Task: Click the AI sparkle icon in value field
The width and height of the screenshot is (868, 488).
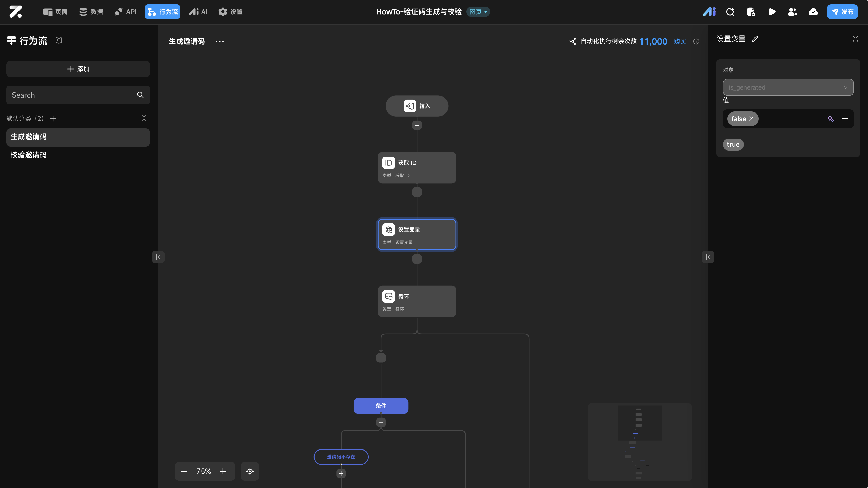Action: coord(830,119)
